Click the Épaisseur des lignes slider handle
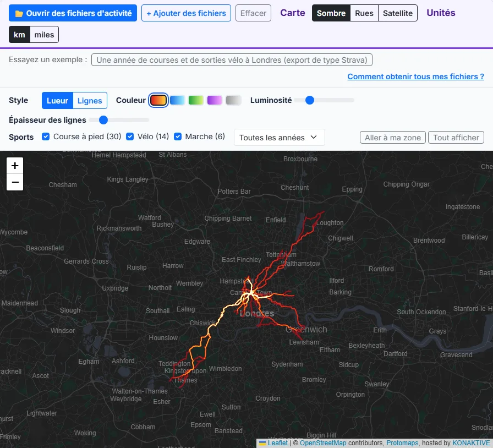Screen dimensions: 493x448 [x=103, y=120]
